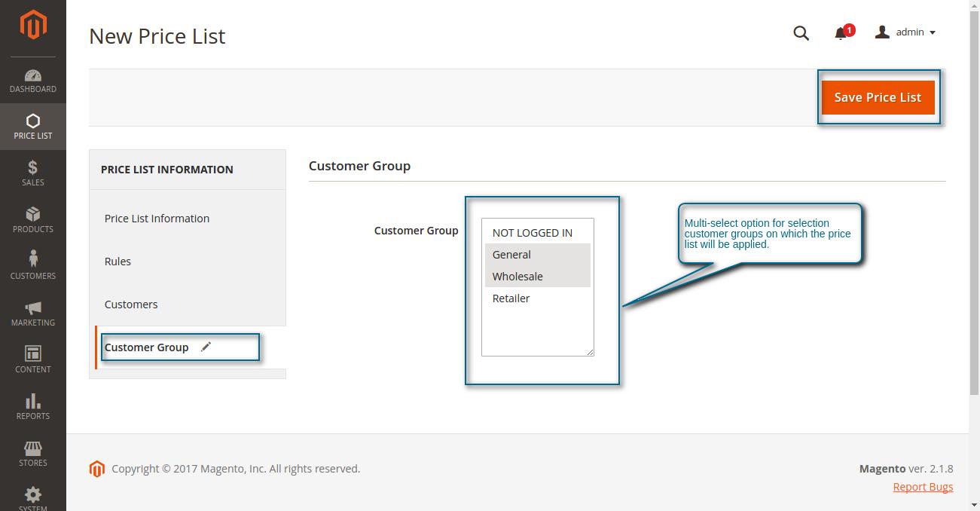
Task: Click the Magento logo at top left
Action: tap(32, 25)
